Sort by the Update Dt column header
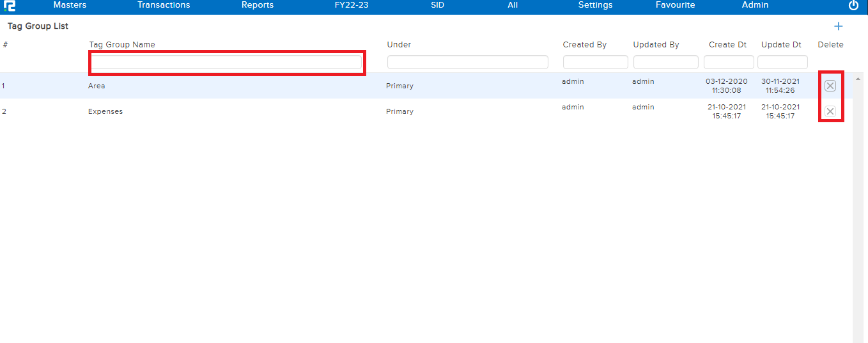The image size is (868, 343). [781, 45]
